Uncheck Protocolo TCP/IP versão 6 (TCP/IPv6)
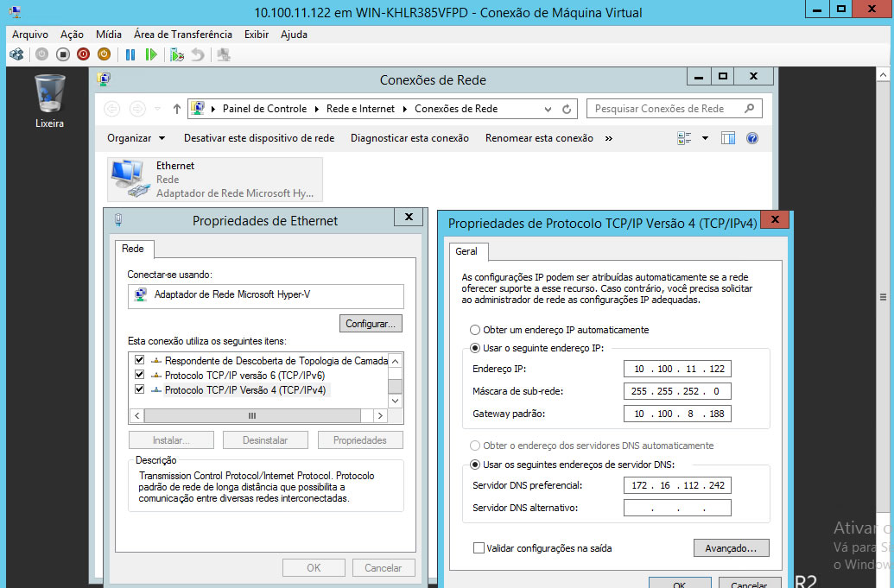894x588 pixels. point(140,375)
